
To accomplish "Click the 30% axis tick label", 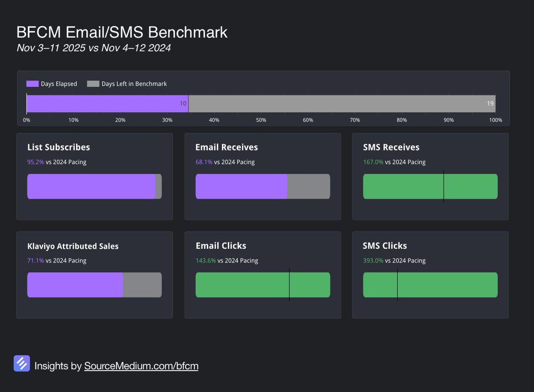I will click(x=167, y=120).
